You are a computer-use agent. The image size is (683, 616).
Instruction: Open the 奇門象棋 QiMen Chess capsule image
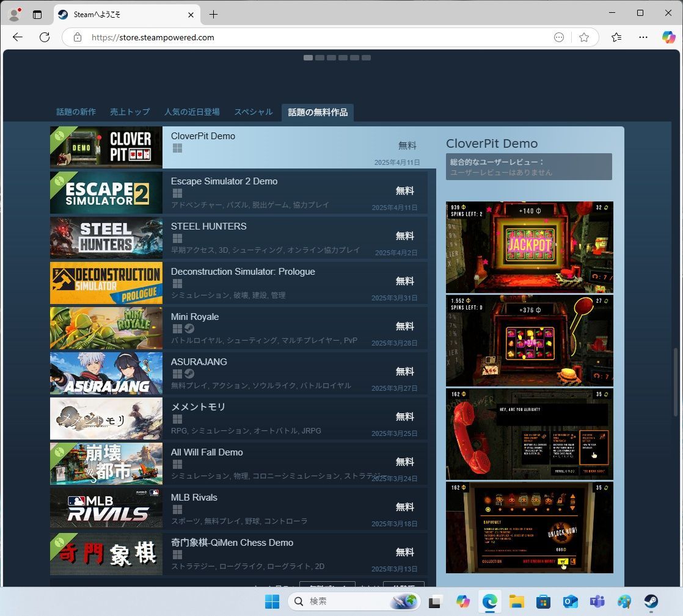[106, 554]
